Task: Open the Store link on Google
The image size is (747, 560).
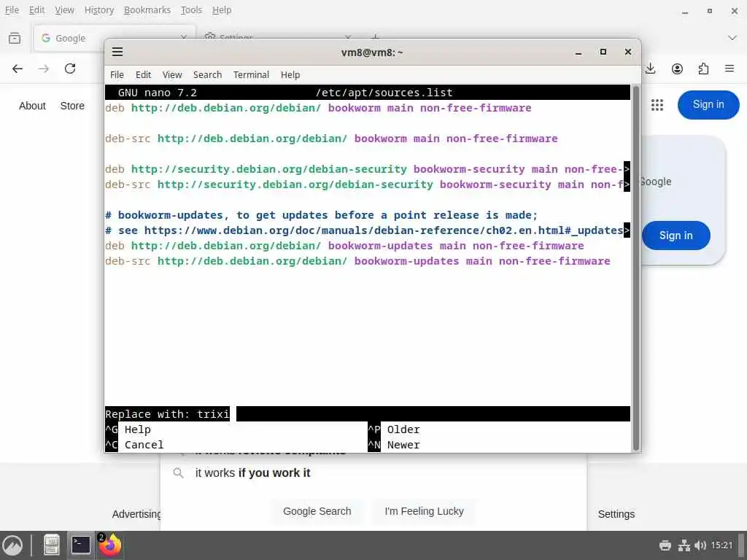Action: (72, 106)
